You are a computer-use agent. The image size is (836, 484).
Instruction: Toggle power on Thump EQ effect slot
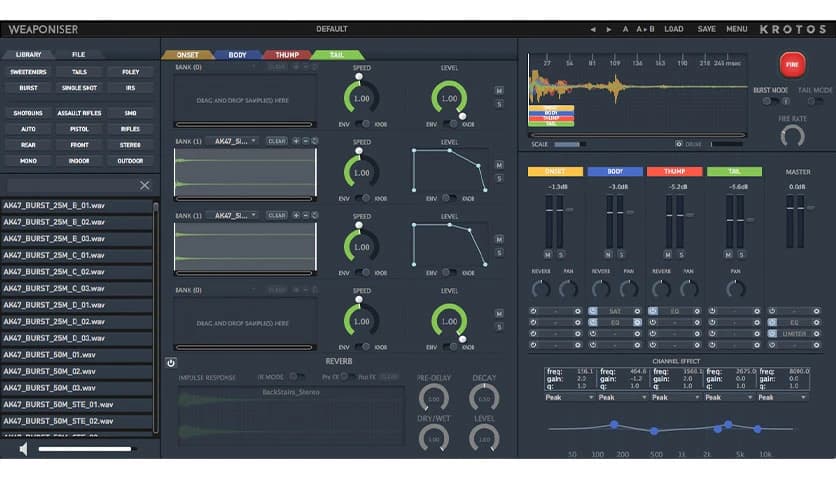click(x=653, y=311)
